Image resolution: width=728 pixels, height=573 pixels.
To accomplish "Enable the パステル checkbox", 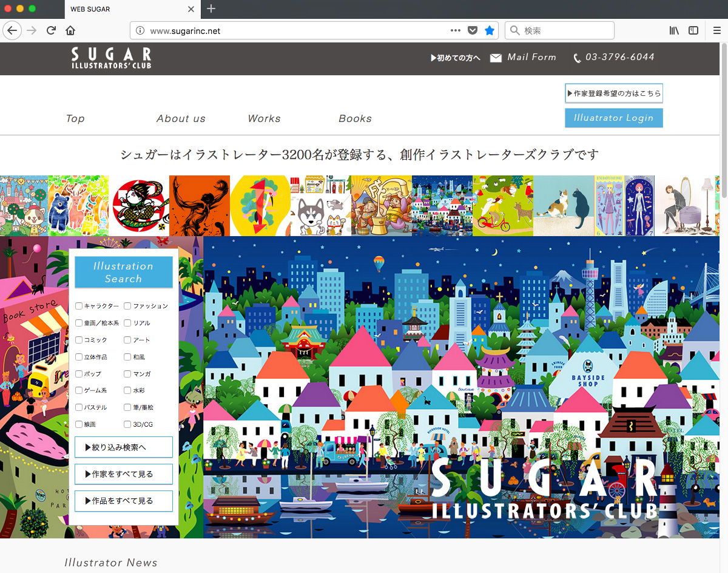I will click(79, 407).
